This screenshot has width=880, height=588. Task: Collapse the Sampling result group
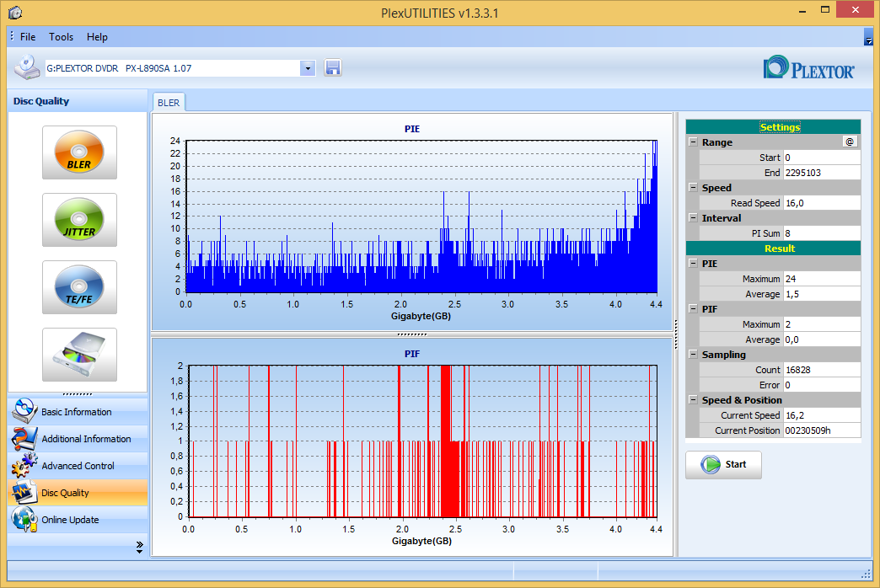[693, 354]
